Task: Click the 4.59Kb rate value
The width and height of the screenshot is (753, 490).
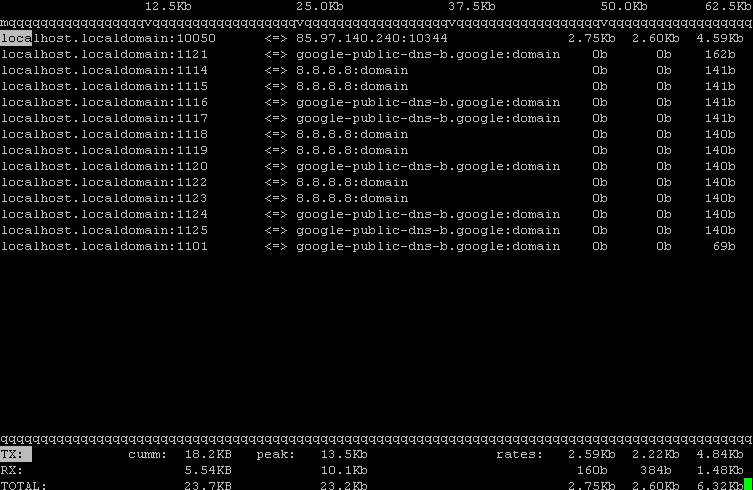Action: pos(720,38)
